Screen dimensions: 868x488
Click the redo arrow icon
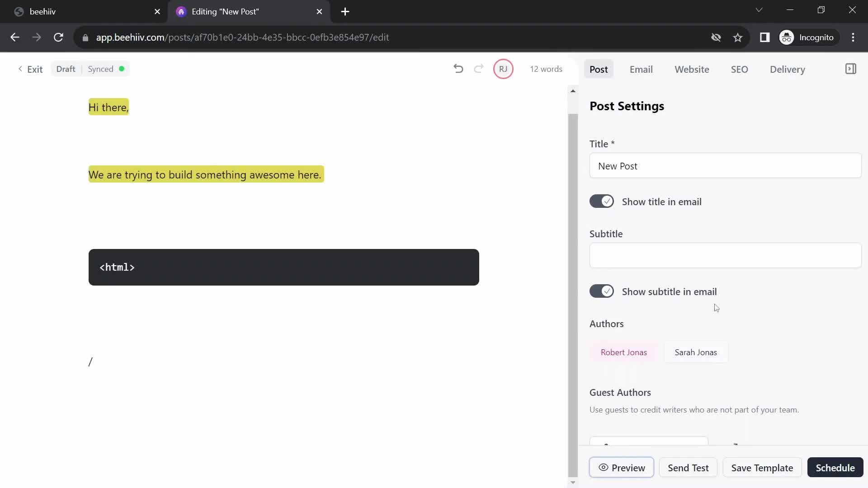(x=479, y=69)
